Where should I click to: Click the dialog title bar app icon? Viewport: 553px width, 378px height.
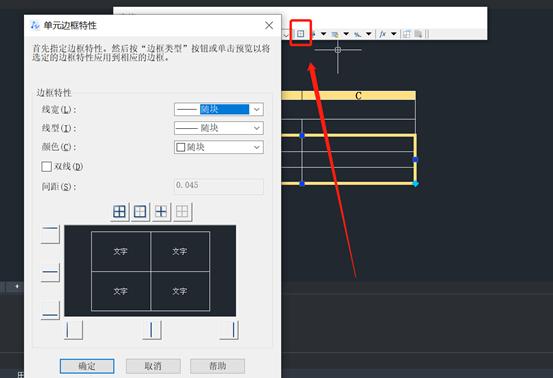35,25
